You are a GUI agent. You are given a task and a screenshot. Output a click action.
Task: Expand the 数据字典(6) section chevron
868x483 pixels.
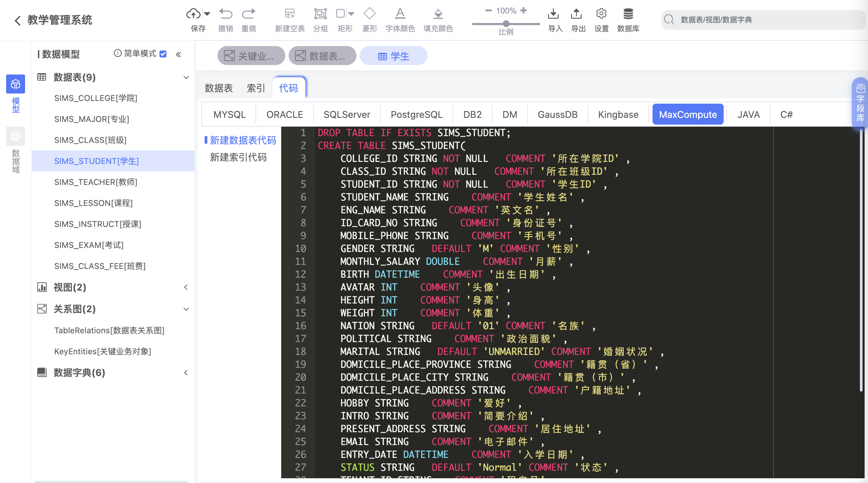[186, 373]
